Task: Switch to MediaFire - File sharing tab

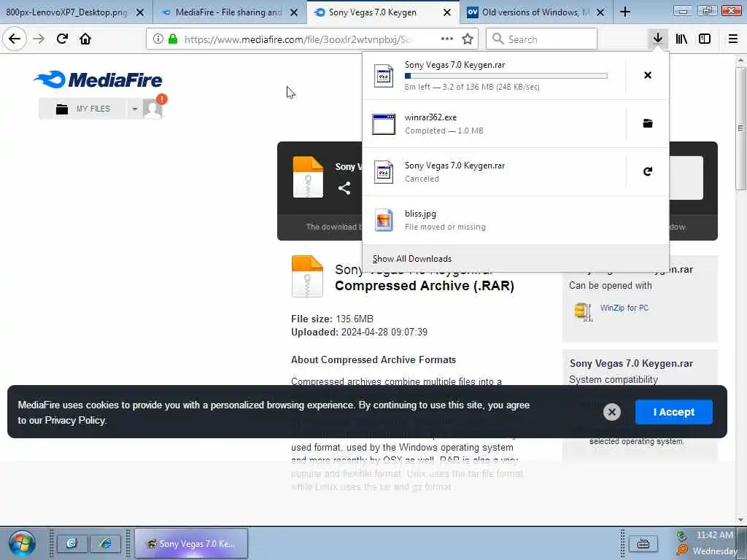Action: (228, 12)
